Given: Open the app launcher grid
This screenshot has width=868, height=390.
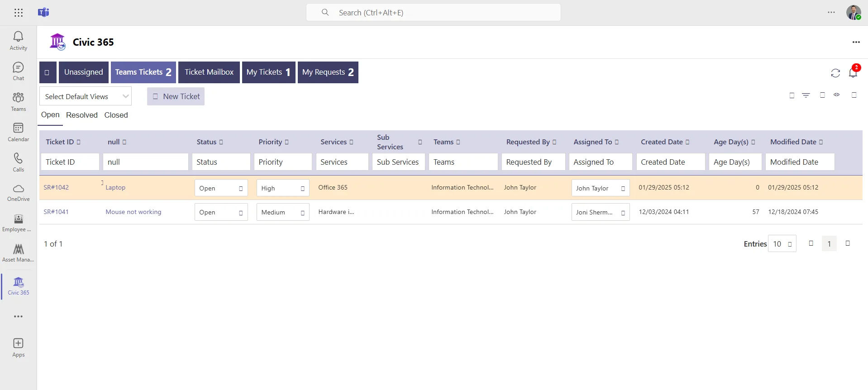Looking at the screenshot, I should click(x=19, y=13).
